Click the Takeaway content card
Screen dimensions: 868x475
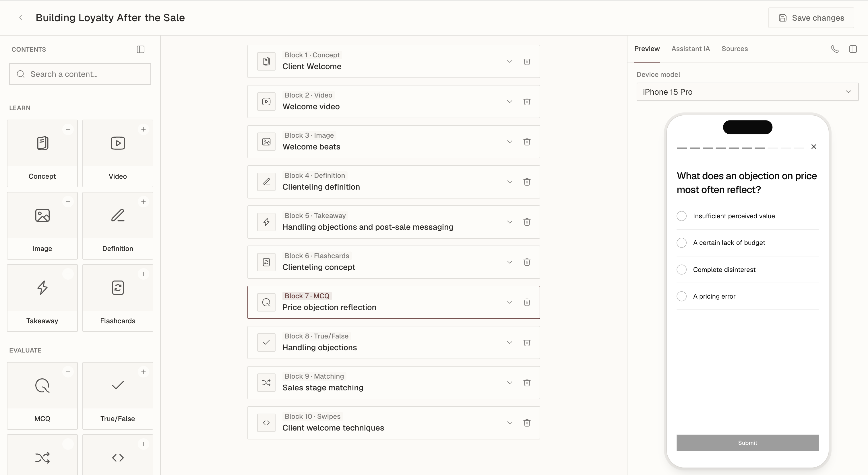click(42, 298)
